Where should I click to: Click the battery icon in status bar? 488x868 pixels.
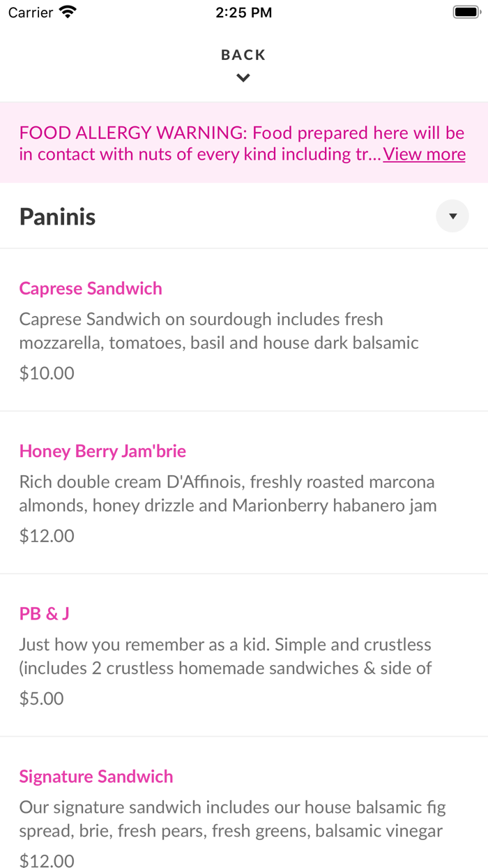coord(464,12)
